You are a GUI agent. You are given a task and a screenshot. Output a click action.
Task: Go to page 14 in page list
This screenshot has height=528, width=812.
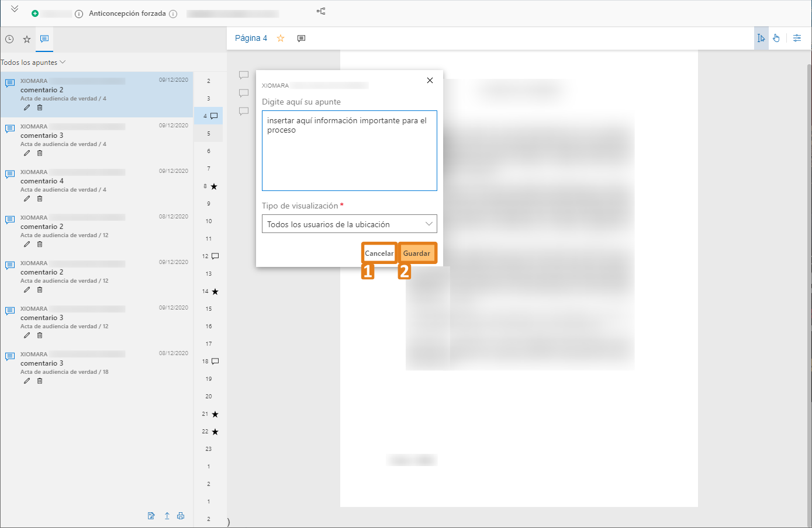(206, 291)
